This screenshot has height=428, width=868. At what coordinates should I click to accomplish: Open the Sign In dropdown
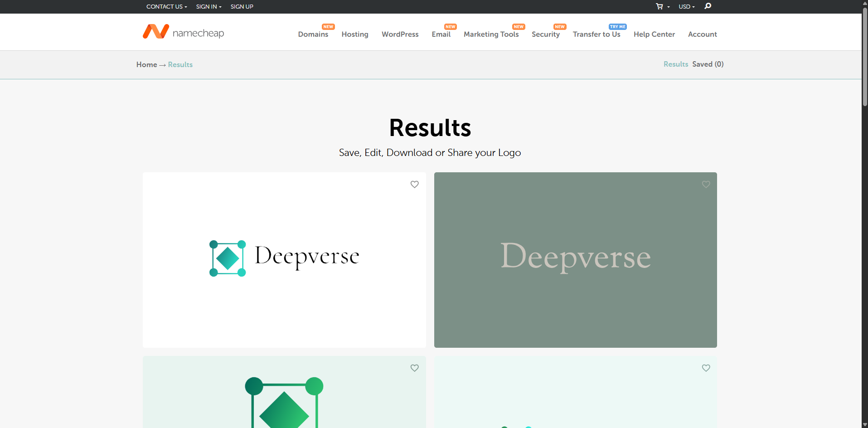(208, 6)
